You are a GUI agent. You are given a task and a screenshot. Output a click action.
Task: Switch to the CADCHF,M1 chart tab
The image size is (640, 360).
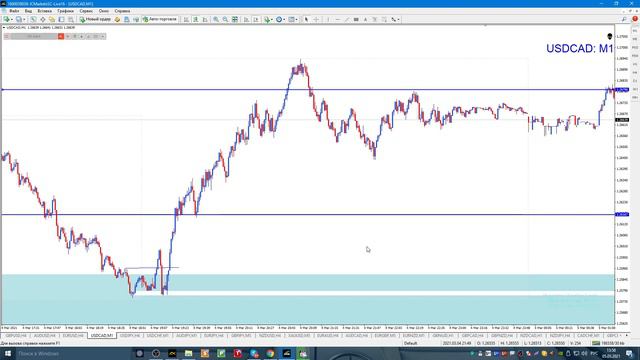pos(588,335)
